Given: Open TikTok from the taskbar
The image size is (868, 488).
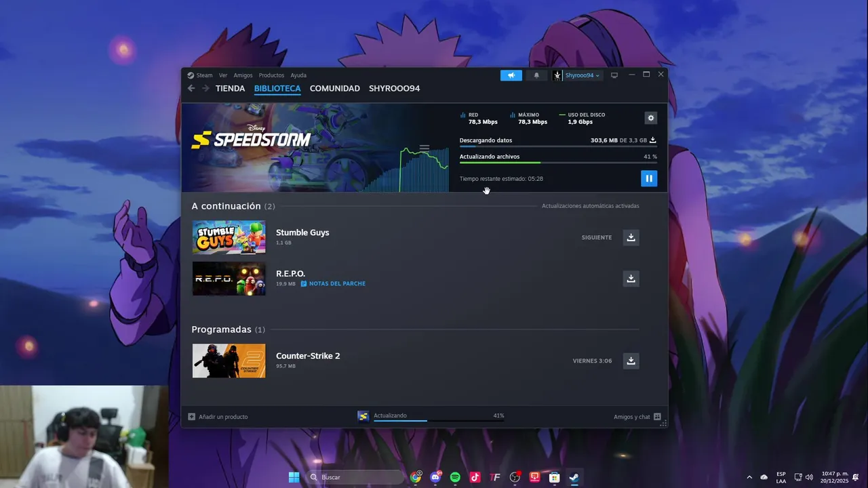Looking at the screenshot, I should coord(475,477).
